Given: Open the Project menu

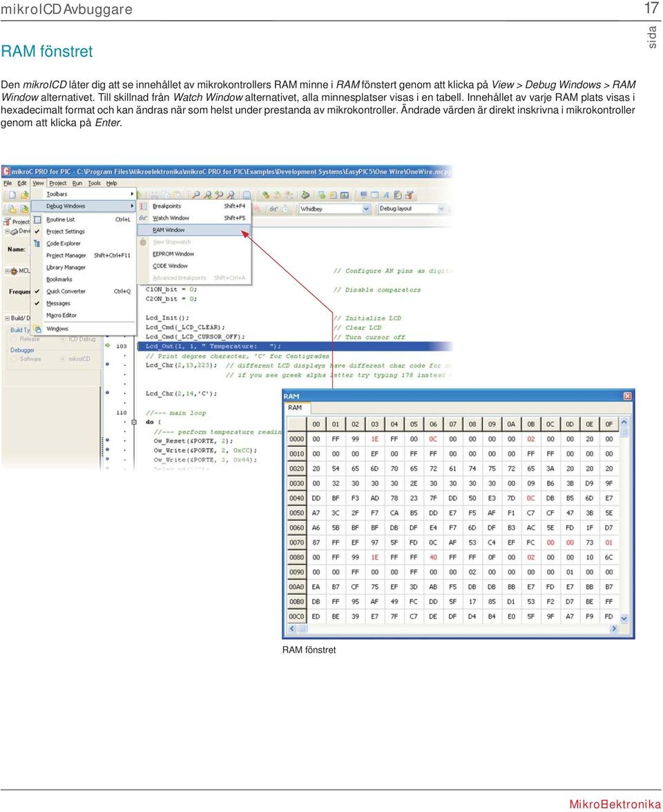Looking at the screenshot, I should click(57, 184).
